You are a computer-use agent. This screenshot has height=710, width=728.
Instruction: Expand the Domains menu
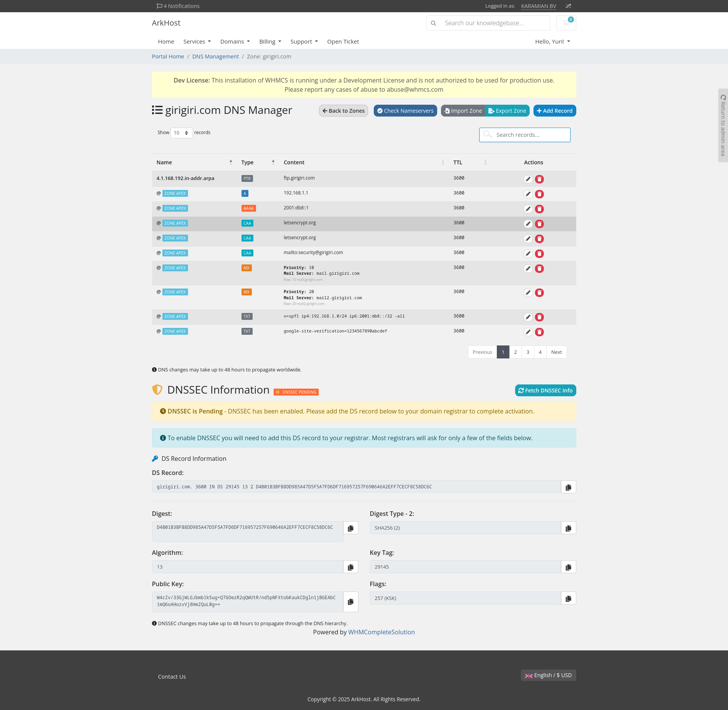point(235,42)
